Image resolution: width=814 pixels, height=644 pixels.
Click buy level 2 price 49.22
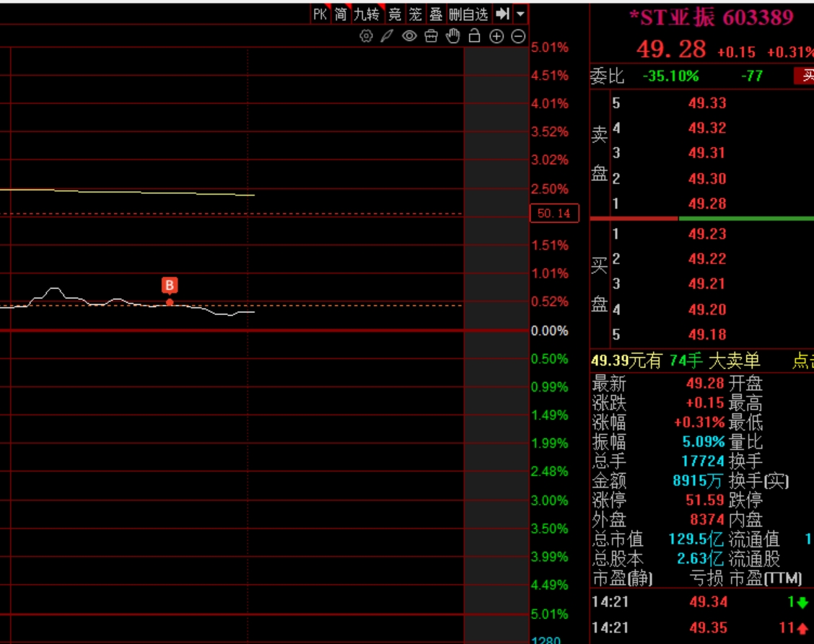click(x=707, y=258)
